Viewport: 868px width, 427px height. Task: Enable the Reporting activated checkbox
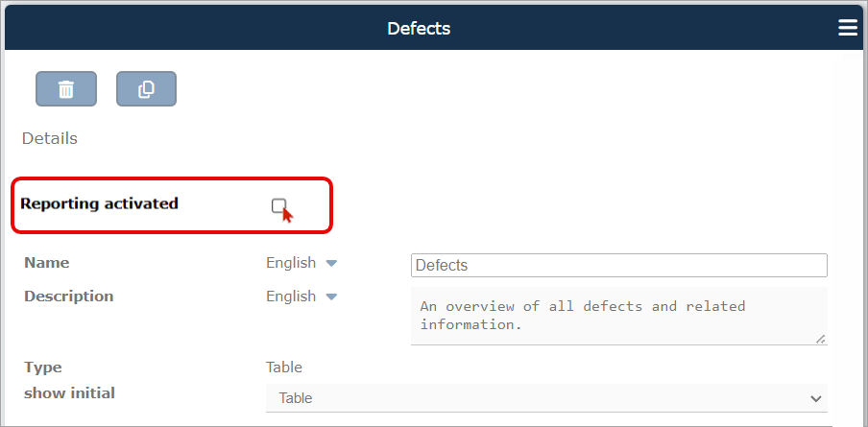tap(278, 206)
